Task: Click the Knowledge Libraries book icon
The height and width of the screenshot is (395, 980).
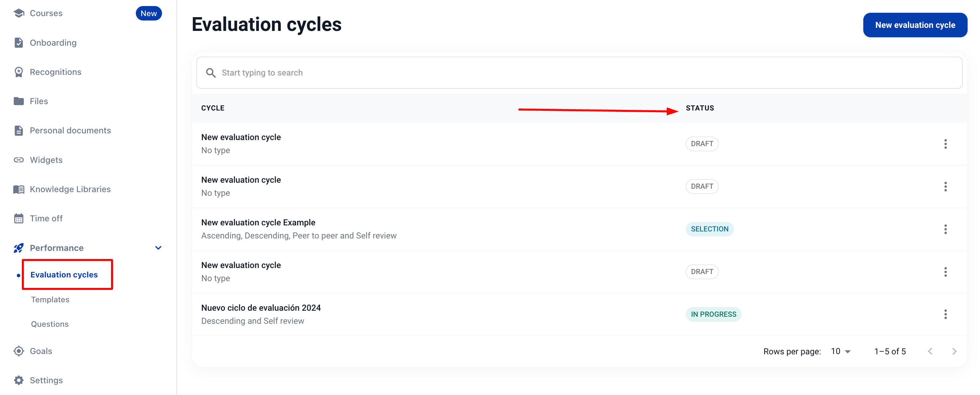Action: (x=19, y=189)
